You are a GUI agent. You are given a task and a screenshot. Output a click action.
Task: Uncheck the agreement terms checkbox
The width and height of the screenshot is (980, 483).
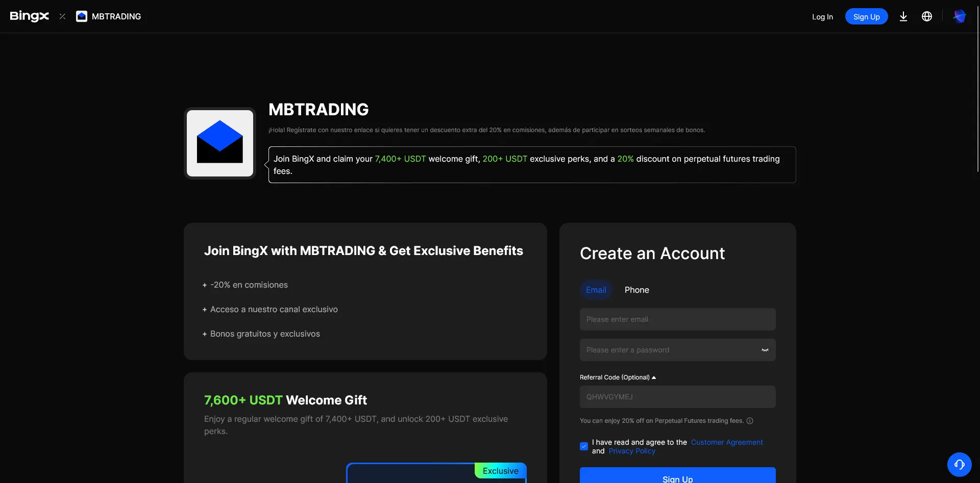584,446
